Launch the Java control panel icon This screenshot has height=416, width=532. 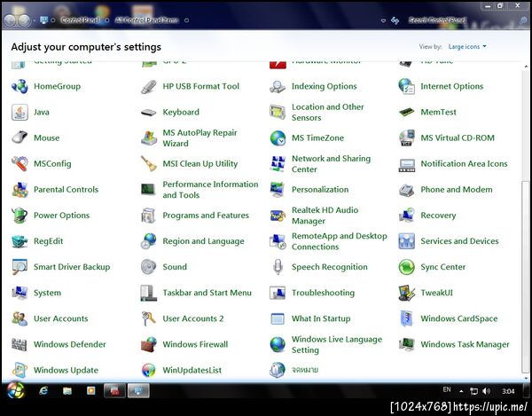click(x=20, y=113)
